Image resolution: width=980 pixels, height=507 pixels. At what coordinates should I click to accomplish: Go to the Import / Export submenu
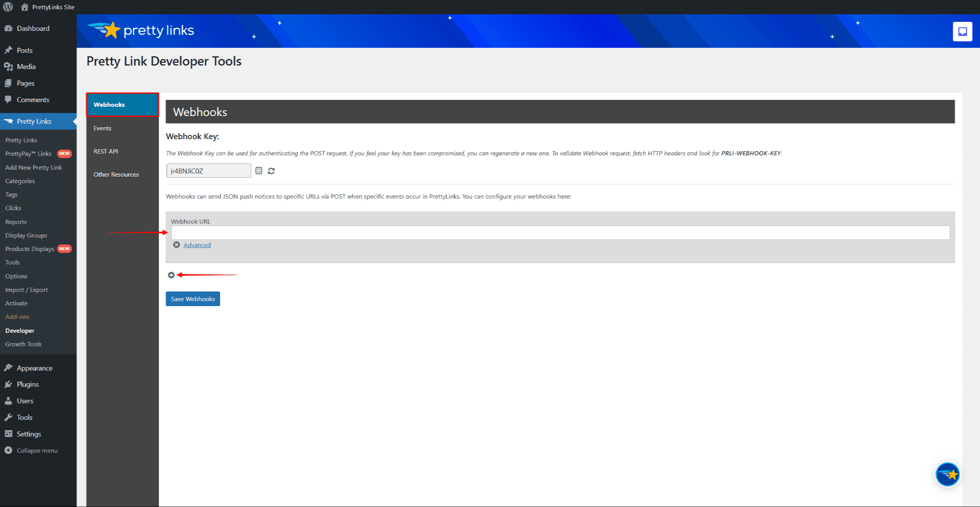pyautogui.click(x=27, y=290)
